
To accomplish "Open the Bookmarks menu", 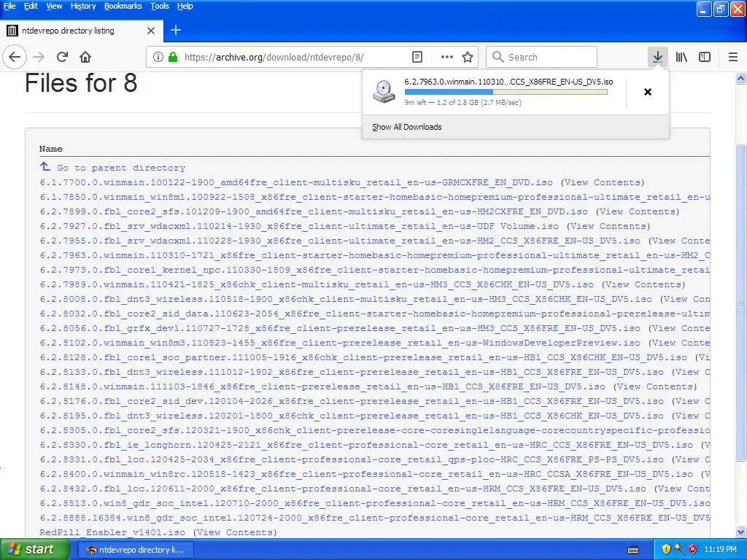I will pyautogui.click(x=123, y=6).
